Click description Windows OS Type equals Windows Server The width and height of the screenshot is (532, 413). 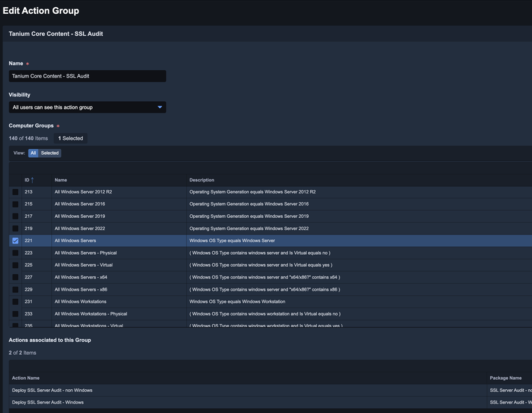pos(232,241)
